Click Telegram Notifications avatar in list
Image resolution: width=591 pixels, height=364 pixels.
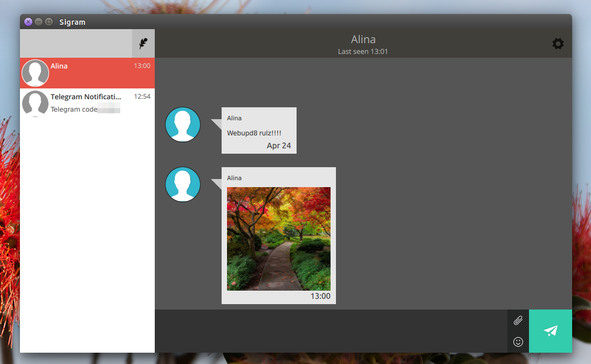tap(35, 104)
